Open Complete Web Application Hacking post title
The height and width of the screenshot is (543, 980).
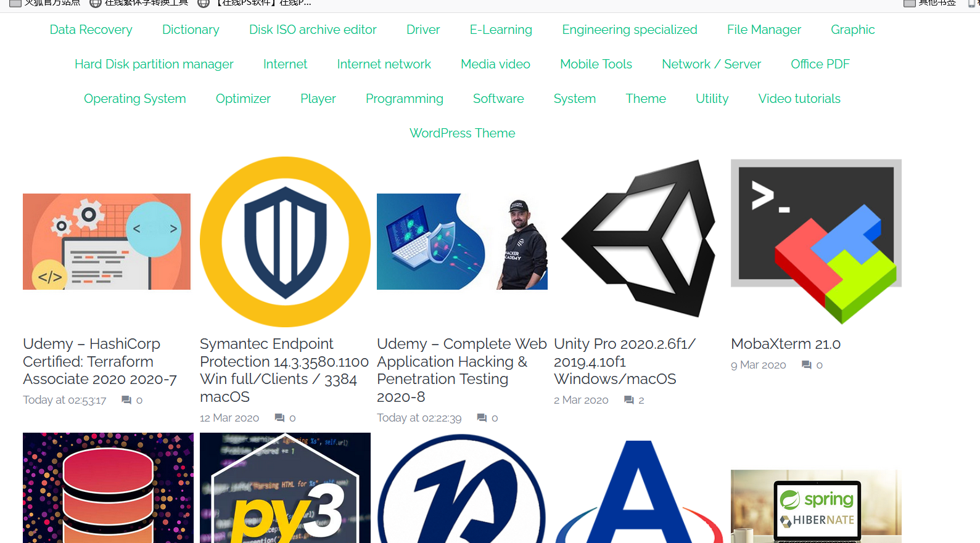[x=462, y=370]
